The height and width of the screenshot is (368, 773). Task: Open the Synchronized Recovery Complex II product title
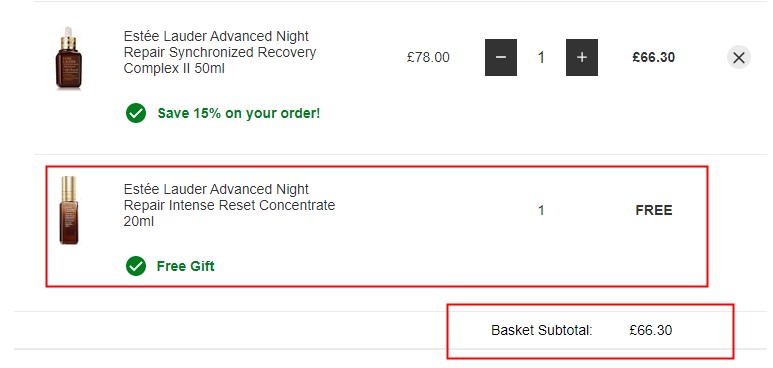tap(220, 52)
